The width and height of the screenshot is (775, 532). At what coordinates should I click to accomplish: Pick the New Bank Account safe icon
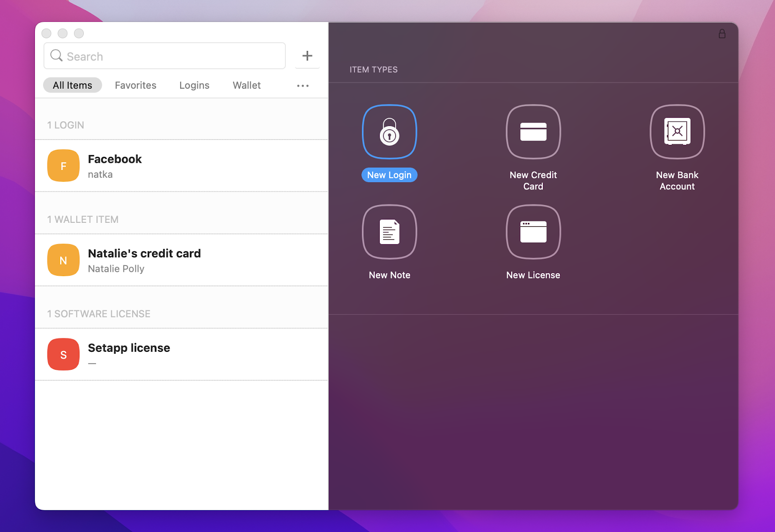[x=677, y=132]
